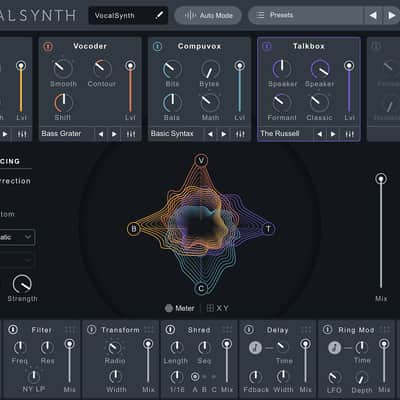Toggle the Filter effect power button

click(13, 330)
